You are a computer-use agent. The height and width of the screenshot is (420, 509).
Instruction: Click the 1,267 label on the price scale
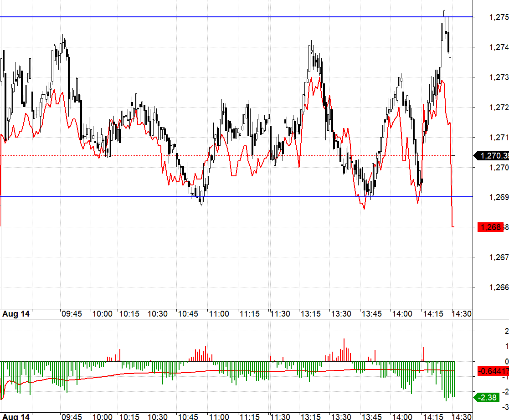click(x=498, y=257)
